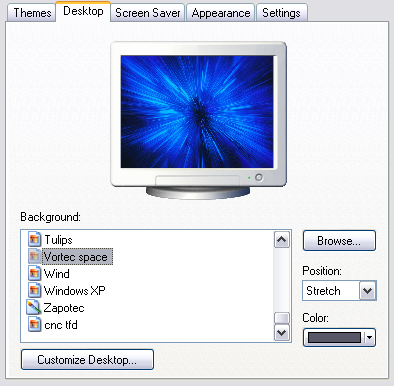Click the monitor preview power button
The image size is (394, 386).
[x=259, y=177]
